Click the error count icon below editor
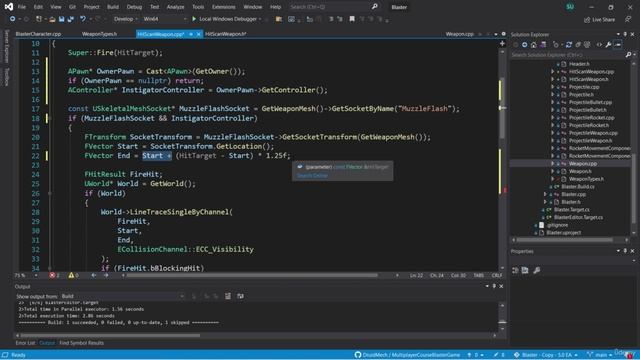The height and width of the screenshot is (360, 640). (52, 276)
